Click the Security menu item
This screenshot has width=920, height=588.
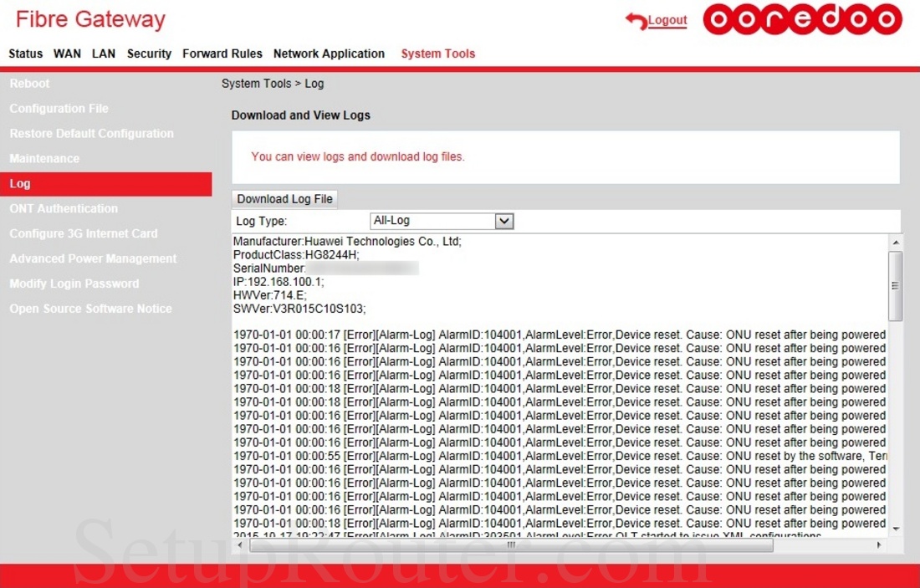(x=149, y=54)
